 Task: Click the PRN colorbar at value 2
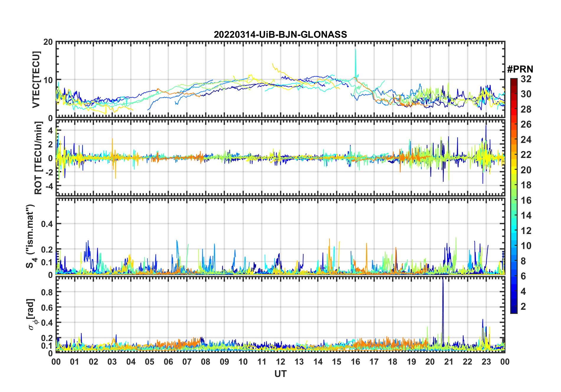coord(514,307)
